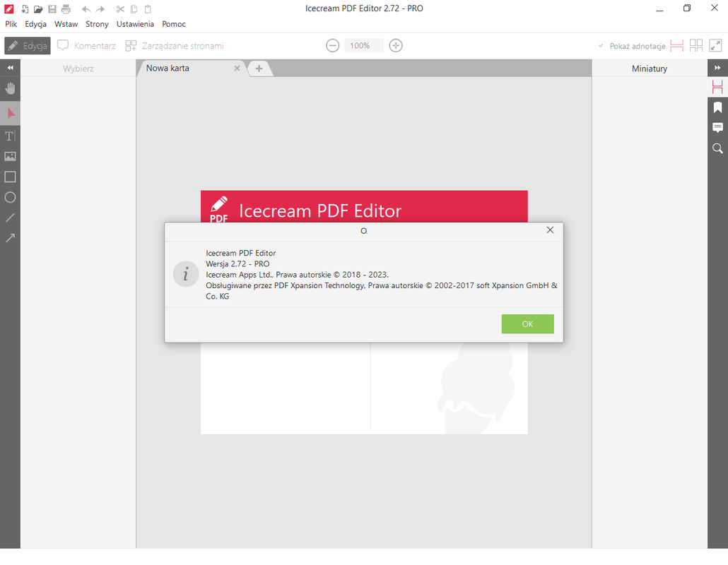Collapse the left panel with double arrow
728x565 pixels.
pos(10,68)
